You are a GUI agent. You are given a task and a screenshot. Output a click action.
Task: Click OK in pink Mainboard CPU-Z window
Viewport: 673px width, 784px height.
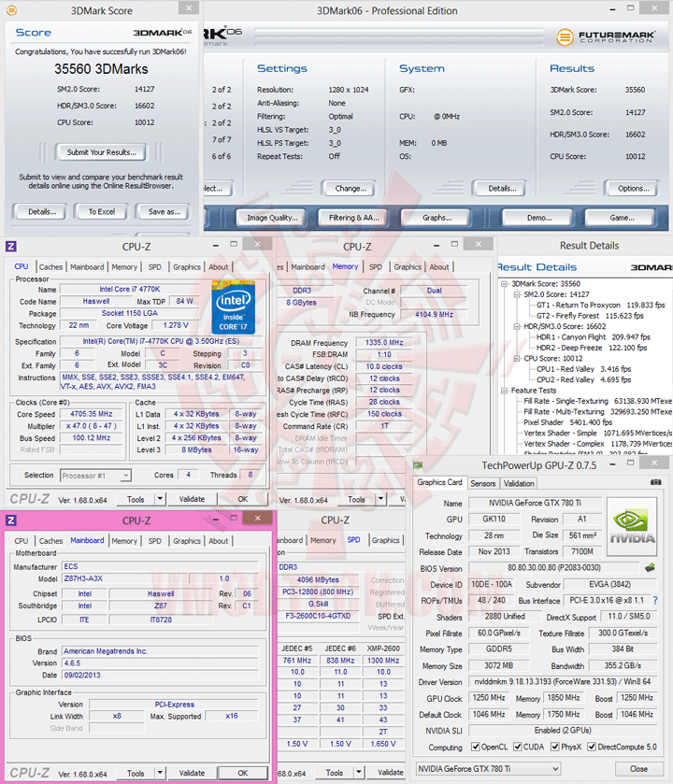[243, 773]
